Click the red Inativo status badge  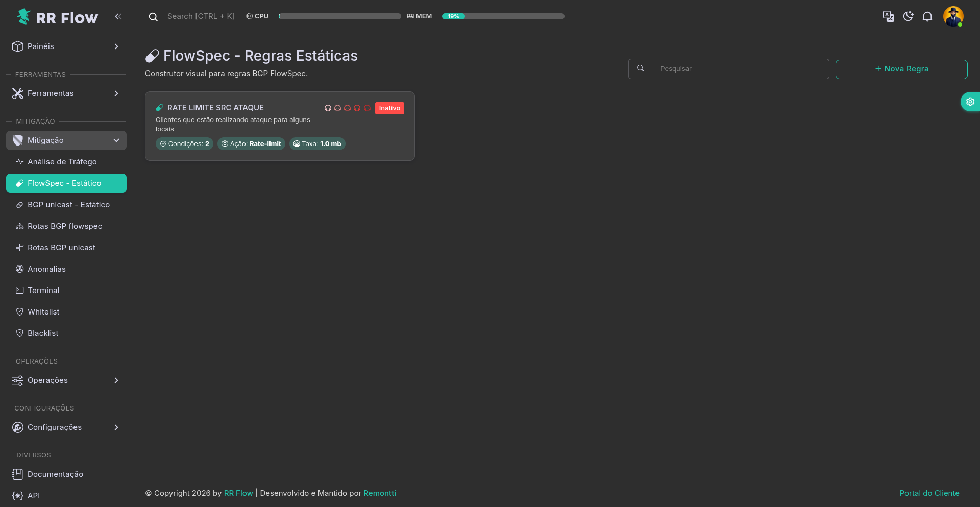click(x=389, y=108)
